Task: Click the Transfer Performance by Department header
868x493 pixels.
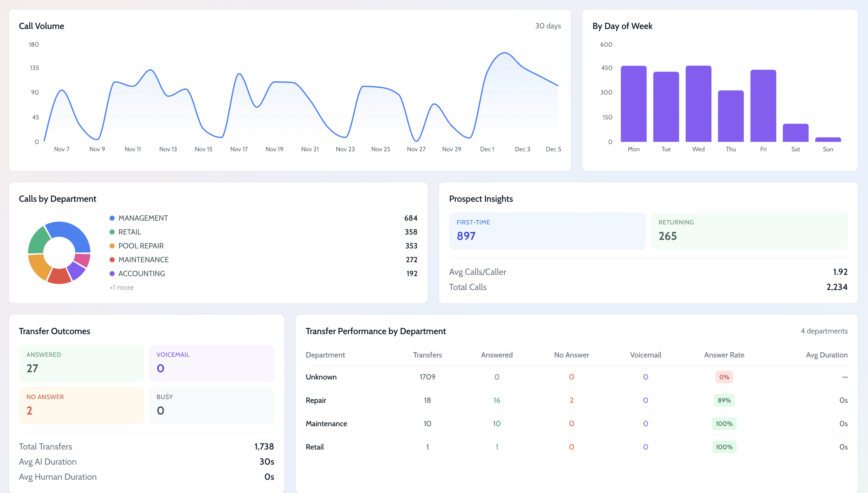Action: pyautogui.click(x=376, y=331)
